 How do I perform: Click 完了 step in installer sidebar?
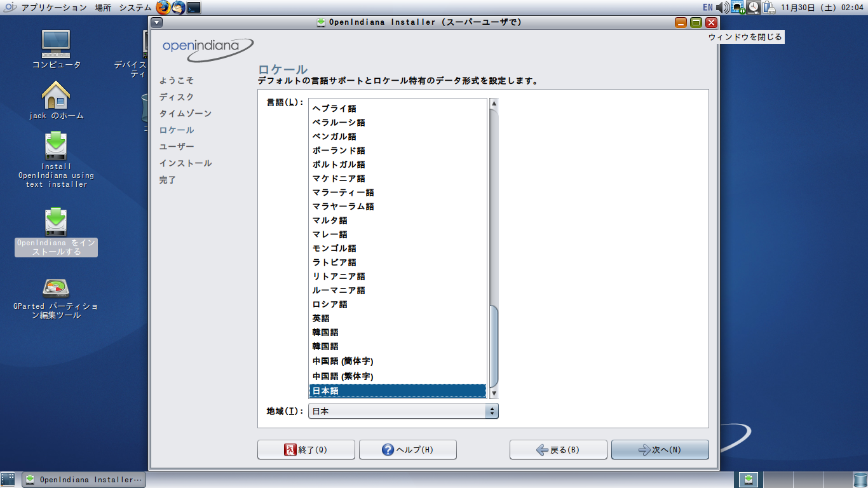[168, 180]
